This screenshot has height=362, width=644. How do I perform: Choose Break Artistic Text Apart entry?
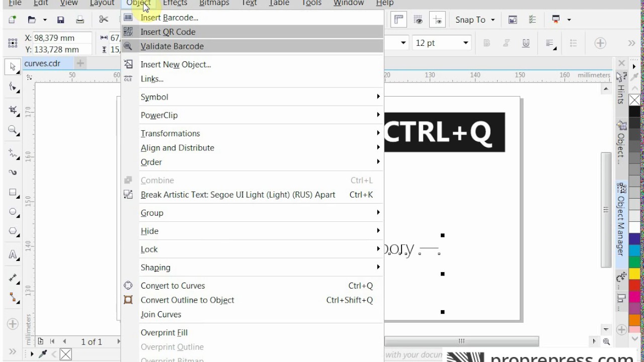click(252, 195)
